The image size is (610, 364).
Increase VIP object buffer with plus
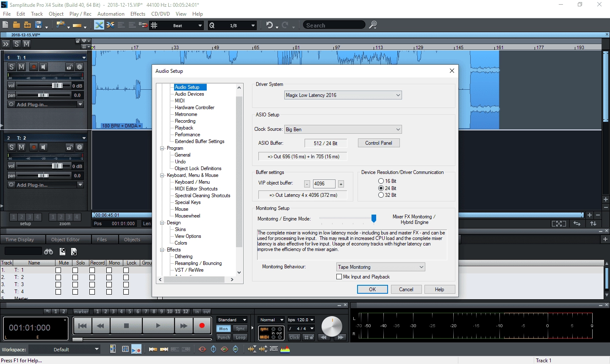click(341, 184)
